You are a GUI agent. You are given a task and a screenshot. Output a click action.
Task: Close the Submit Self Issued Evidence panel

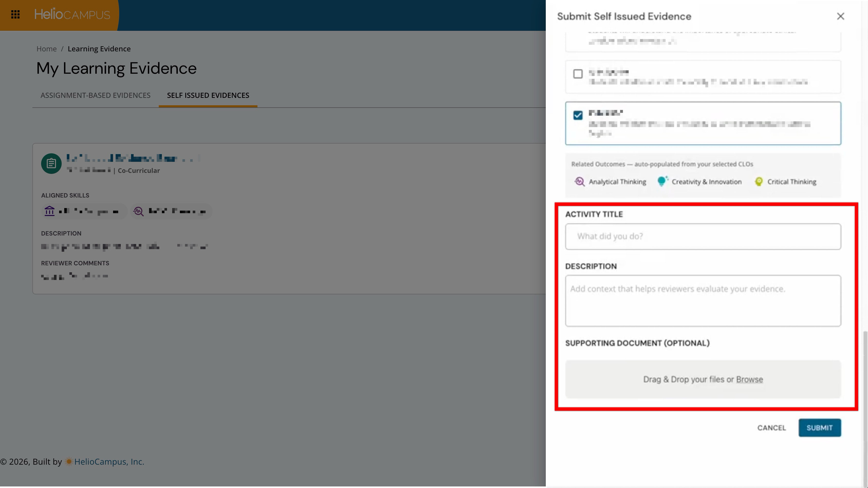840,16
